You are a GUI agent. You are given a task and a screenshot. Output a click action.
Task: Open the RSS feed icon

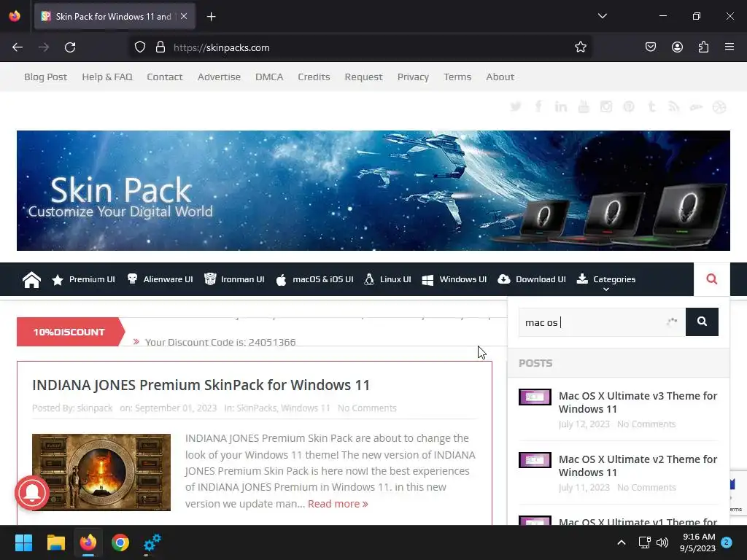[x=673, y=106]
